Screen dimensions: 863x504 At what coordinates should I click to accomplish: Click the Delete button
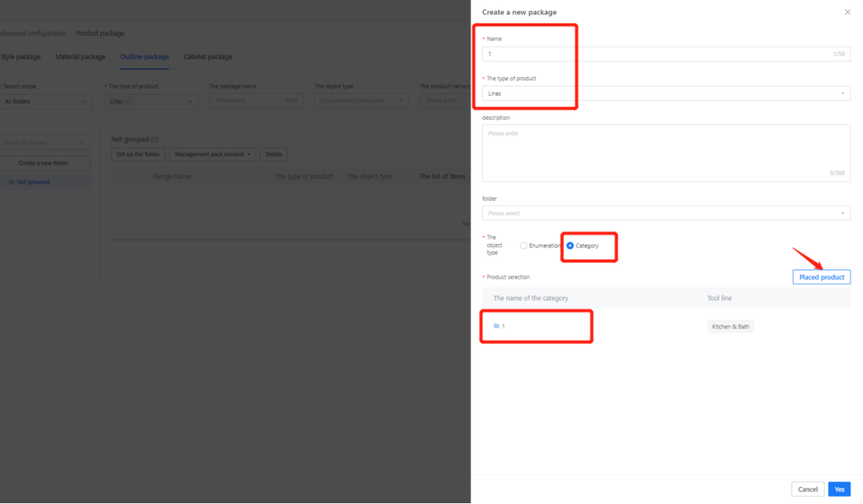pyautogui.click(x=273, y=154)
